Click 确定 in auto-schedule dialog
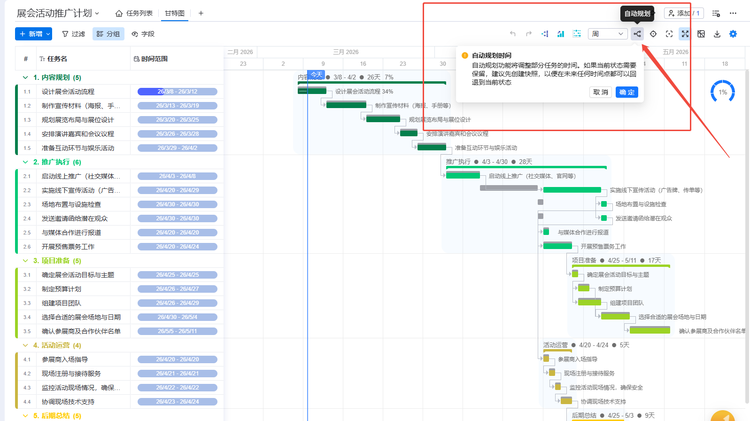Image resolution: width=750 pixels, height=421 pixels. (x=627, y=92)
